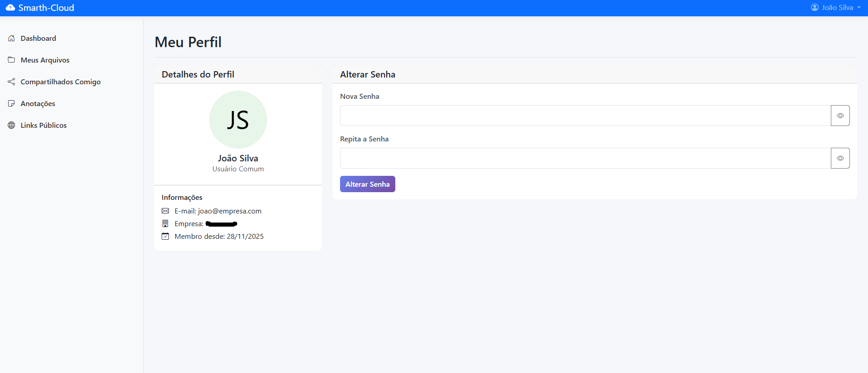Focus the Nova Senha input field
This screenshot has width=868, height=373.
pos(585,116)
